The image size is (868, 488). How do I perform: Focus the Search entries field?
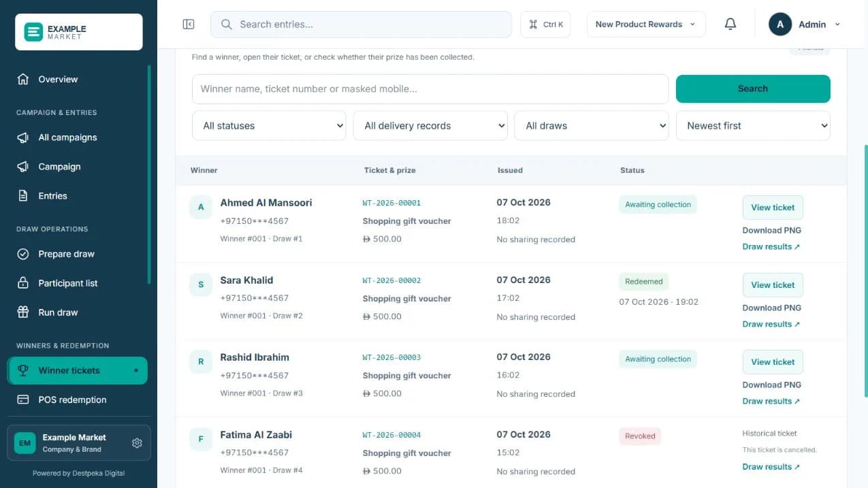point(361,25)
